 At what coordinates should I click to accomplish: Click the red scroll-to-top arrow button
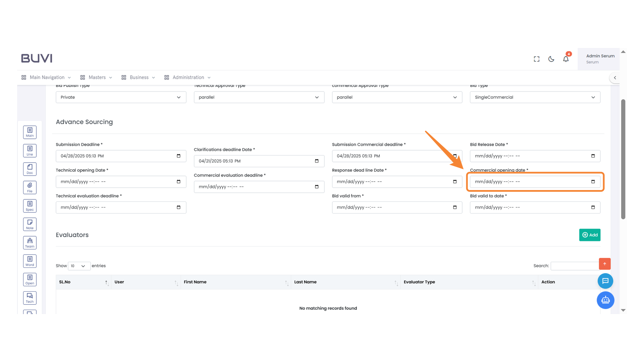click(604, 264)
